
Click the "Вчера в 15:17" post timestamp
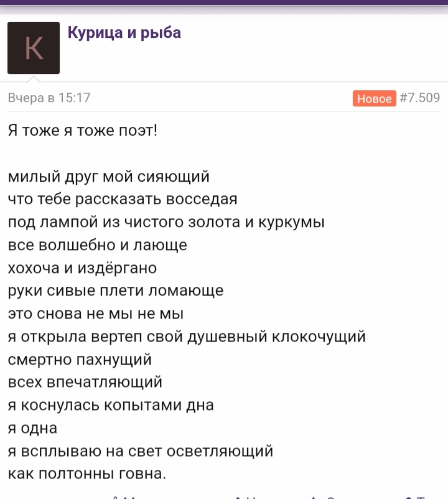(49, 98)
